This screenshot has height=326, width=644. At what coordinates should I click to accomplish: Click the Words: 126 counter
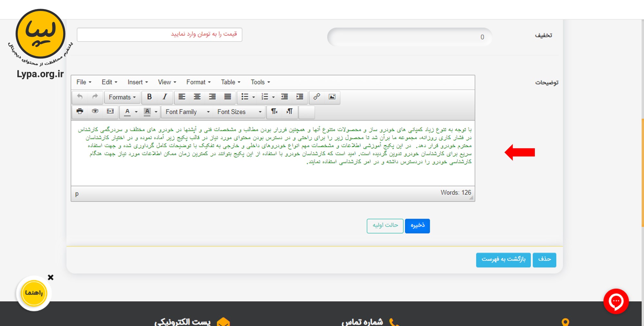click(x=456, y=193)
